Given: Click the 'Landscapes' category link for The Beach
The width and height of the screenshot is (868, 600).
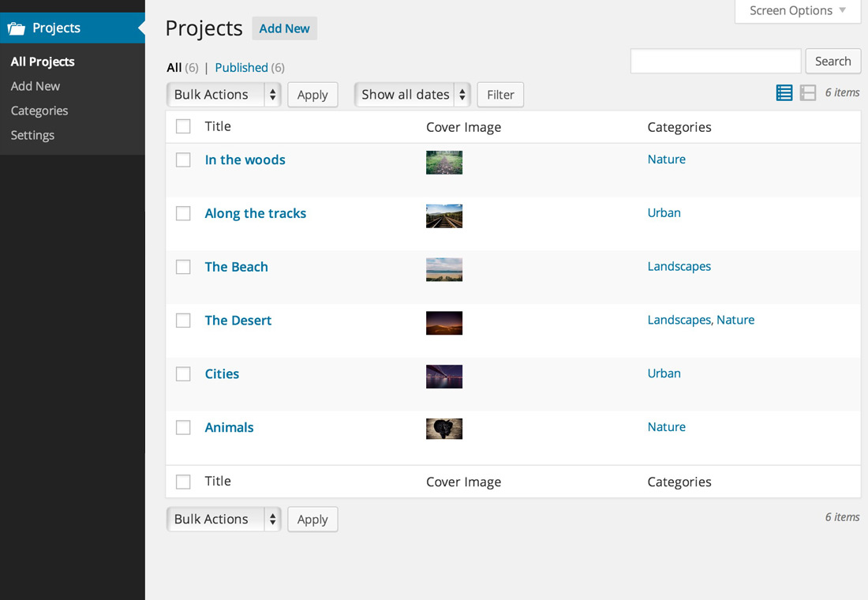Looking at the screenshot, I should tap(679, 266).
